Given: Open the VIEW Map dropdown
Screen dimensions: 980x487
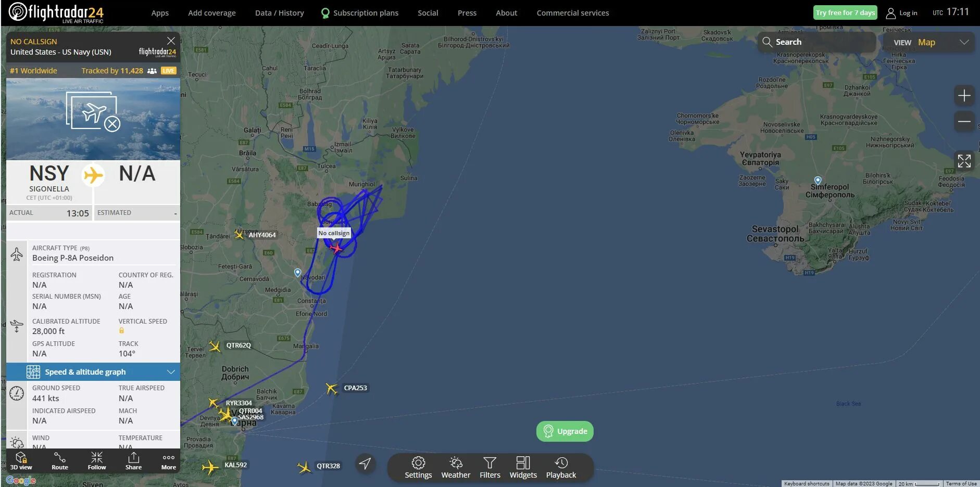Looking at the screenshot, I should pyautogui.click(x=930, y=42).
